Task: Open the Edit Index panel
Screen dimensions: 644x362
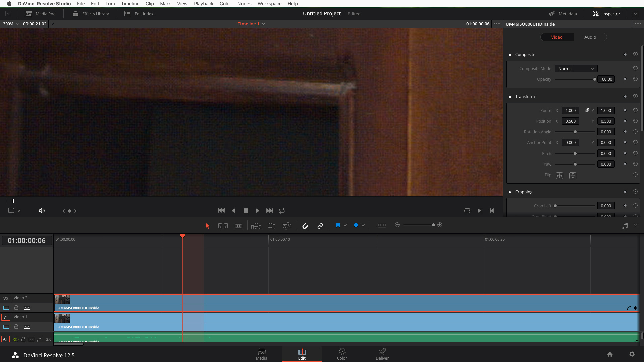Action: point(139,14)
